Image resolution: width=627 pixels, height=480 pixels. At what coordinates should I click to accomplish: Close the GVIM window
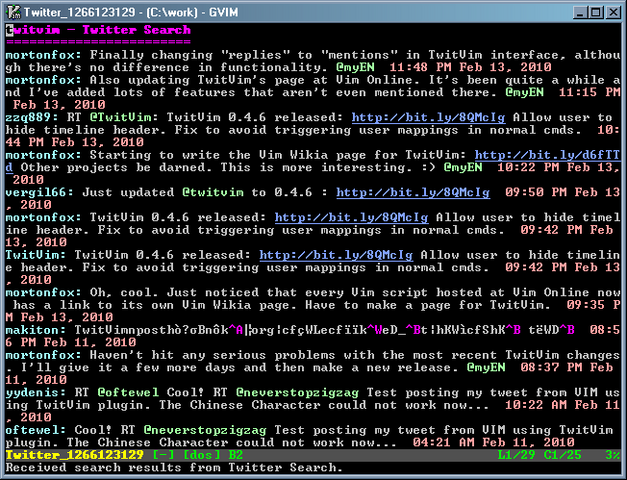coord(613,12)
